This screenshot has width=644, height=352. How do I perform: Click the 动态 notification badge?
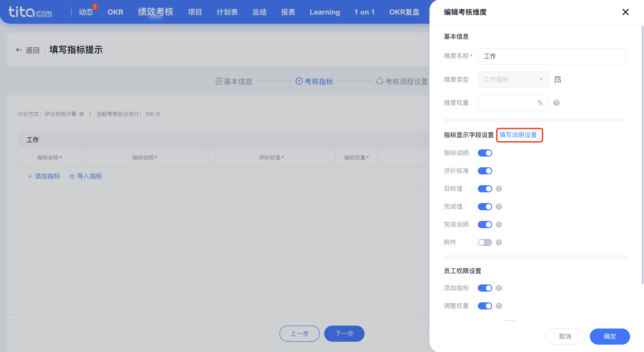point(95,6)
